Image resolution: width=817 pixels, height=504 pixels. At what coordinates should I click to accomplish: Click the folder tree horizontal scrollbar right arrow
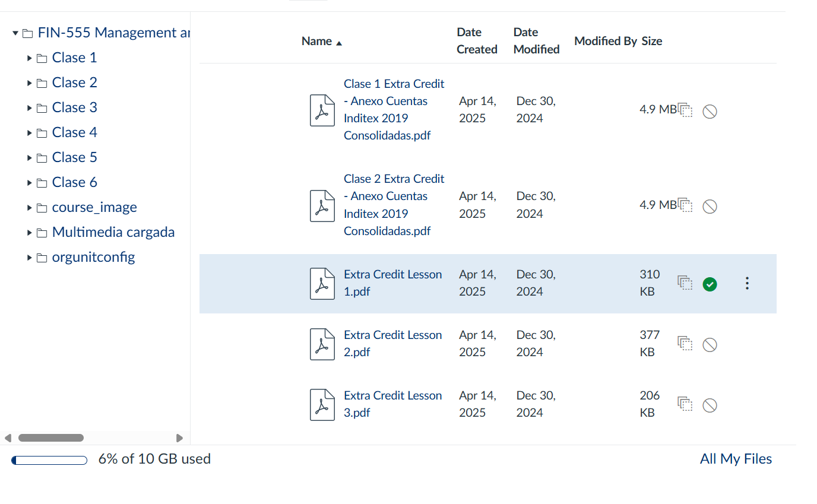tap(179, 438)
